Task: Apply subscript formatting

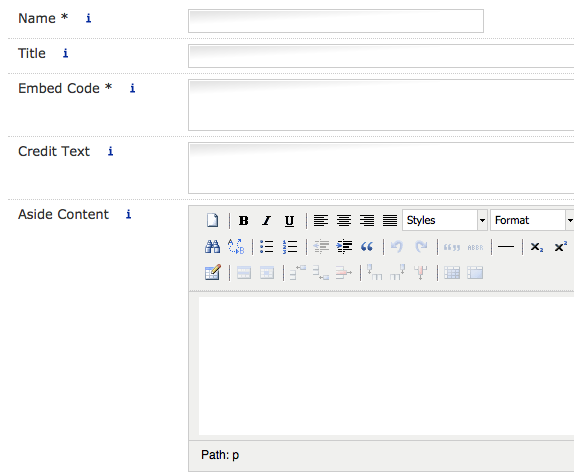Action: coord(537,247)
